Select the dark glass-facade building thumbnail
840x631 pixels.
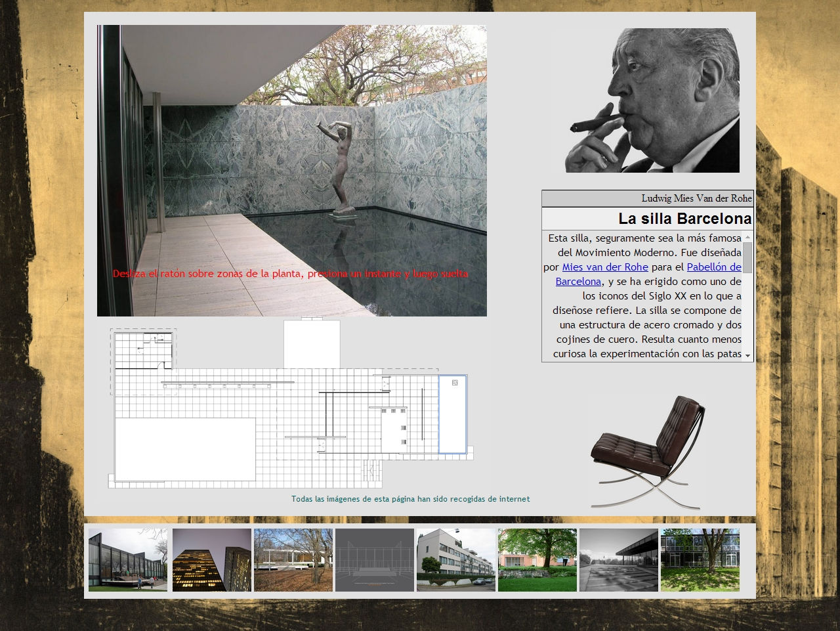coord(128,560)
